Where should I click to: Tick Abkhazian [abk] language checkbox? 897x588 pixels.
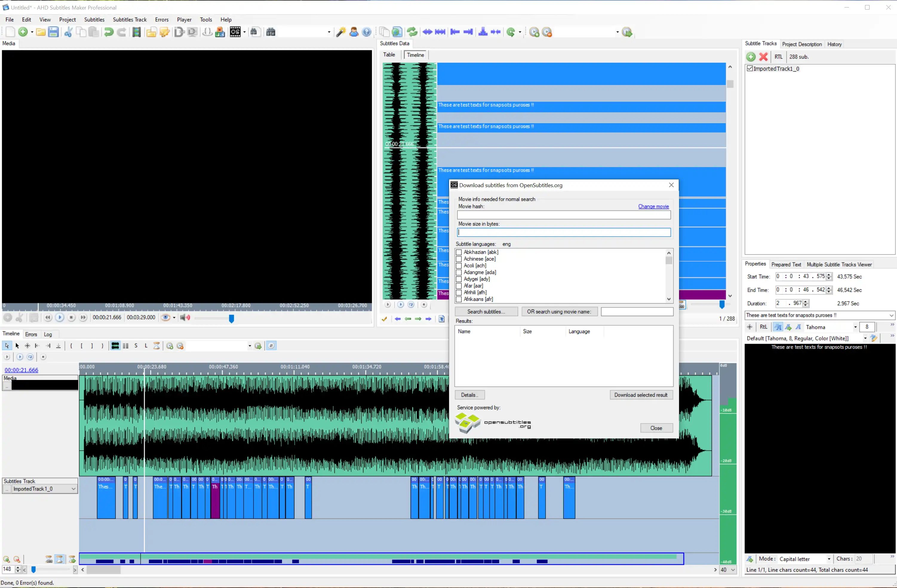(459, 253)
